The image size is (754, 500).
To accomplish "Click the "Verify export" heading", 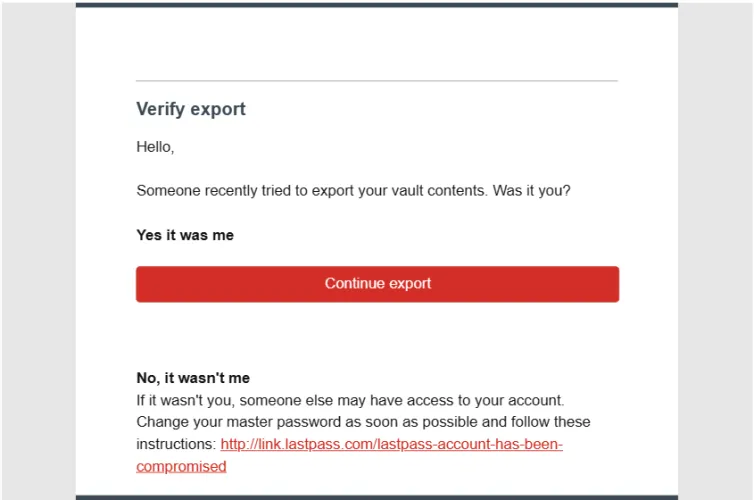I will point(191,109).
